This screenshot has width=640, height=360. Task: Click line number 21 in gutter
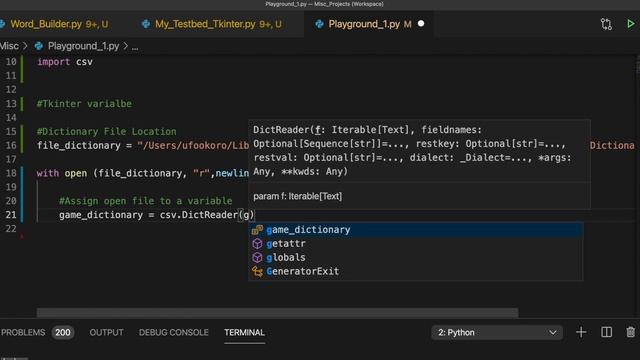[11, 215]
